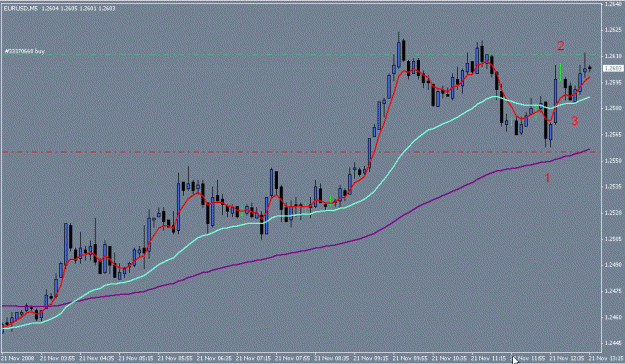Click the 21 Nov 05:55 time label

pyautogui.click(x=175, y=358)
